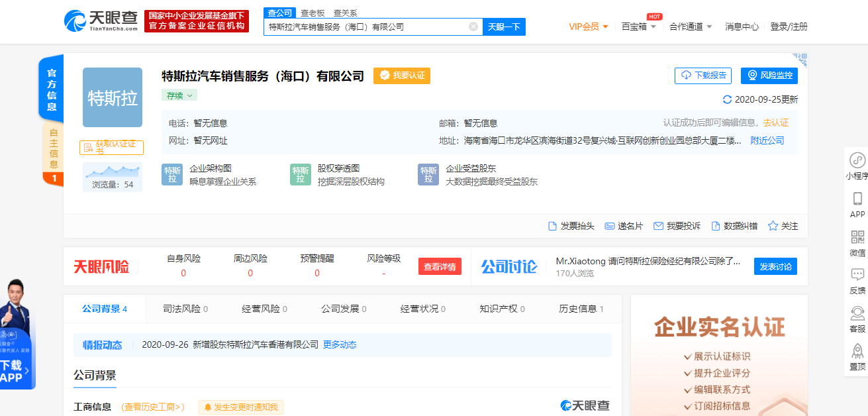Click the 浏览量 view count chart
The width and height of the screenshot is (868, 416).
click(x=113, y=178)
